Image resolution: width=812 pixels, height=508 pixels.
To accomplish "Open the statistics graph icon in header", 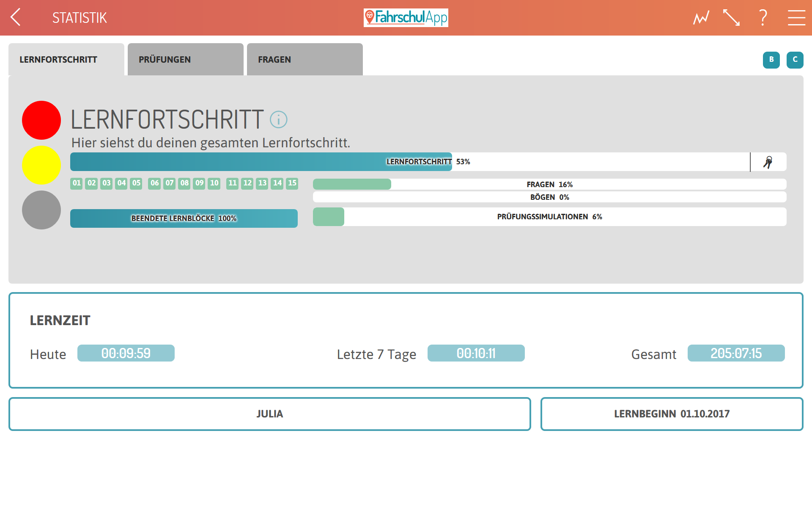I will [x=701, y=18].
